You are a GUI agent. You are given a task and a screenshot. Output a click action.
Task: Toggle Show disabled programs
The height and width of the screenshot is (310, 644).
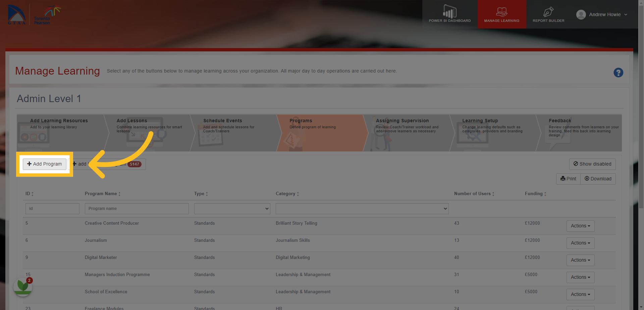point(592,164)
